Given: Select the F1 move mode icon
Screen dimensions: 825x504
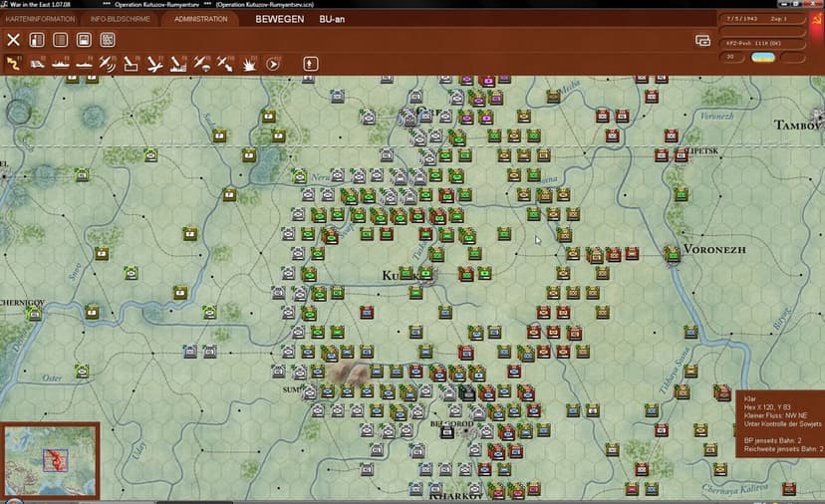Looking at the screenshot, I should pos(13,64).
